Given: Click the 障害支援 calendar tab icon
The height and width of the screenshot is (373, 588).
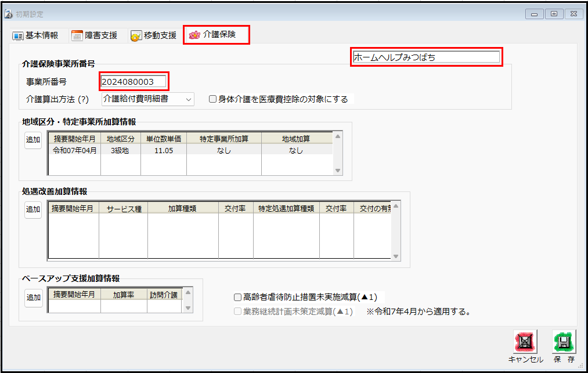Looking at the screenshot, I should click(x=77, y=35).
